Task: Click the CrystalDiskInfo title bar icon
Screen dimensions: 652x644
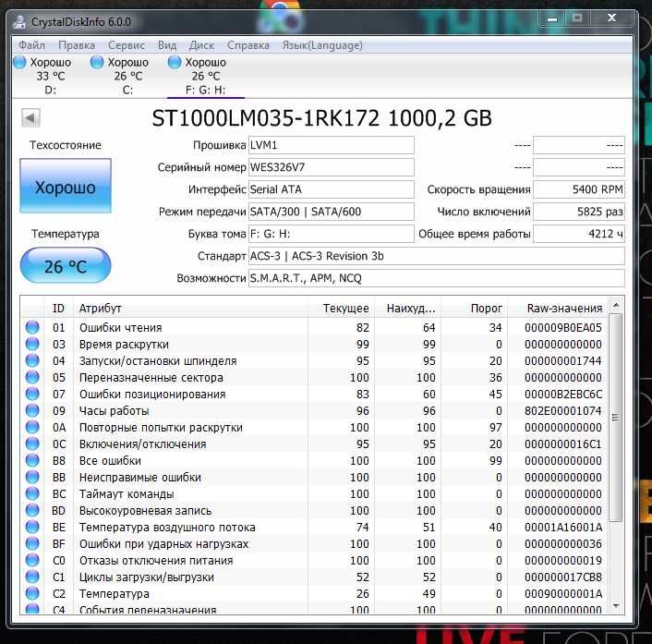Action: pos(19,21)
